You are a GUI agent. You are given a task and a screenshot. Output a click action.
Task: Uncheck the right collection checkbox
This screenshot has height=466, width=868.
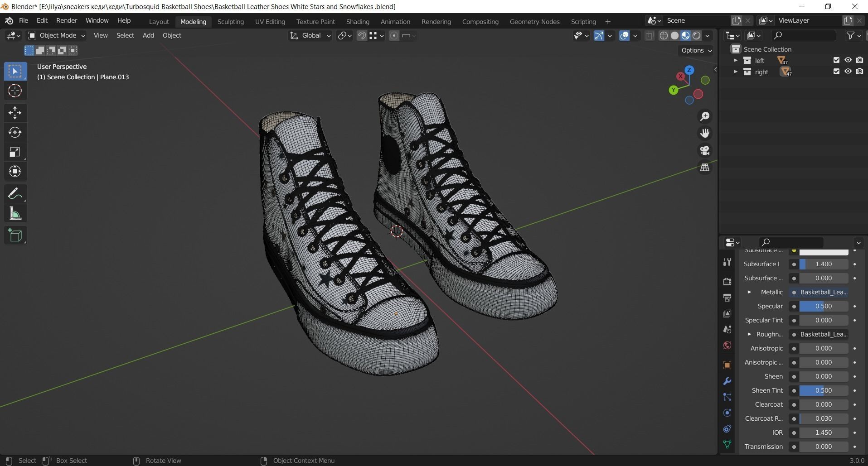tap(836, 72)
